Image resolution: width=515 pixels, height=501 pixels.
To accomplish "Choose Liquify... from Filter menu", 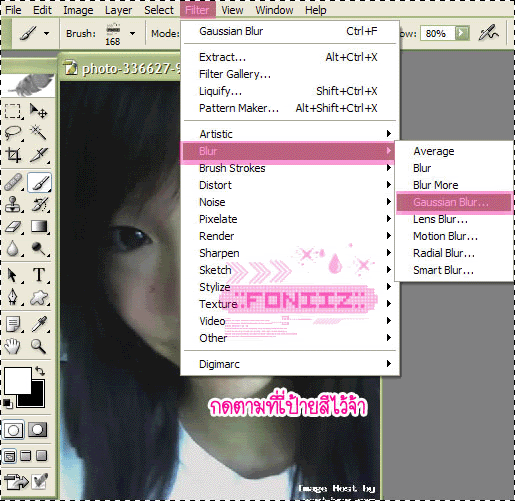I will pos(289,91).
